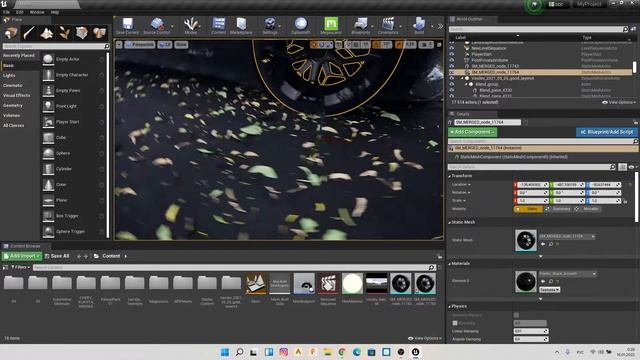Viewport: 640px width, 360px height.
Task: Set Mobility to Movable
Action: pyautogui.click(x=587, y=209)
